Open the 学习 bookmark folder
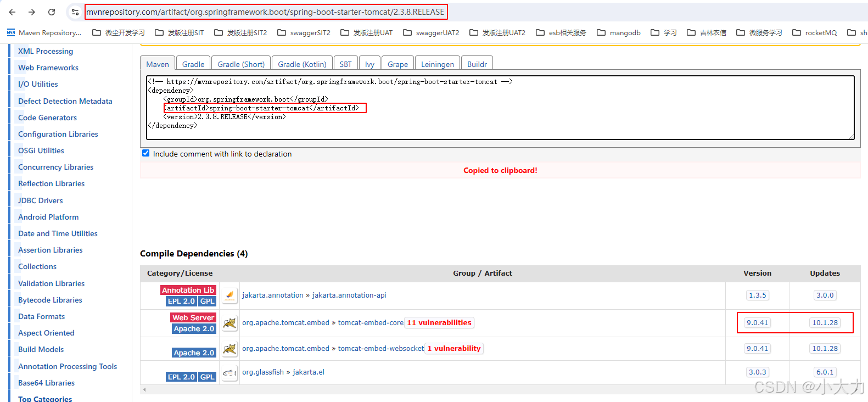The height and width of the screenshot is (402, 868). coord(663,32)
